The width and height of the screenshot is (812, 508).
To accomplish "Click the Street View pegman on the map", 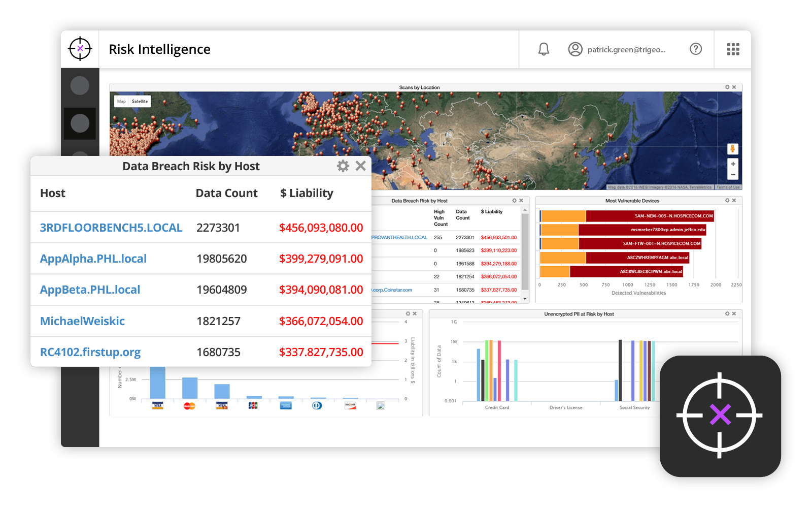I will [x=733, y=148].
